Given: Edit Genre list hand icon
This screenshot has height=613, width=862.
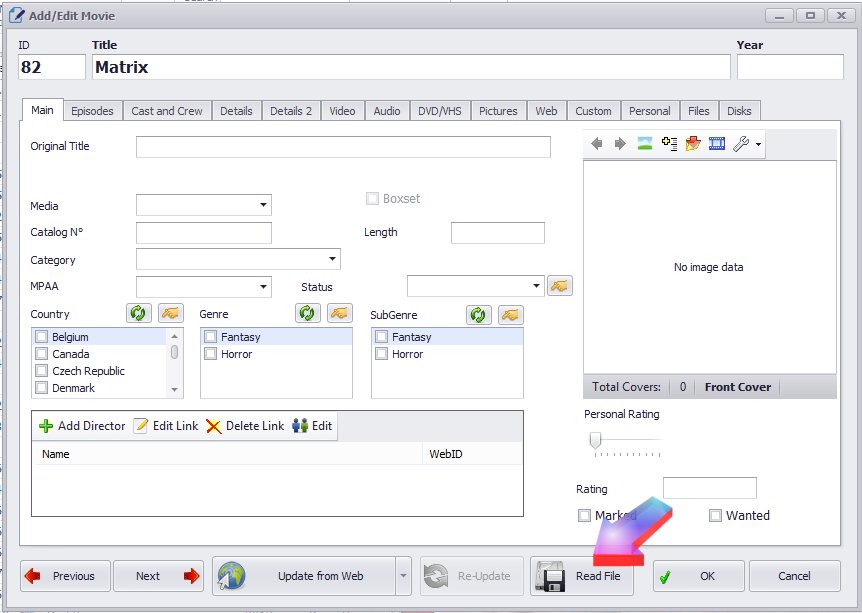Looking at the screenshot, I should [340, 313].
